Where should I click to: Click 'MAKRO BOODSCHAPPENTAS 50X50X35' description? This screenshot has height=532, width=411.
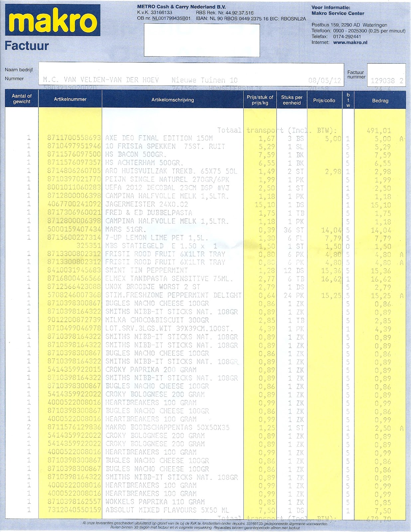coord(168,428)
